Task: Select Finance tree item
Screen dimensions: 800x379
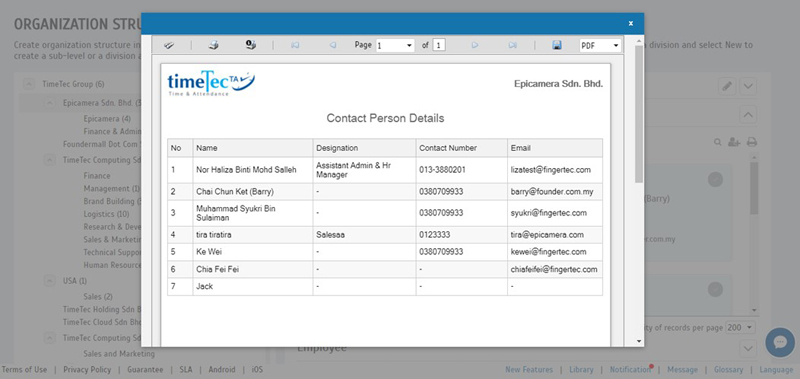Action: [x=97, y=176]
